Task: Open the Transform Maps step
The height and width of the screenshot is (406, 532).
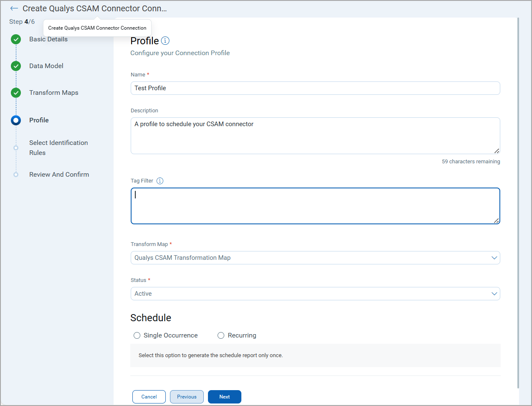Action: coord(53,93)
